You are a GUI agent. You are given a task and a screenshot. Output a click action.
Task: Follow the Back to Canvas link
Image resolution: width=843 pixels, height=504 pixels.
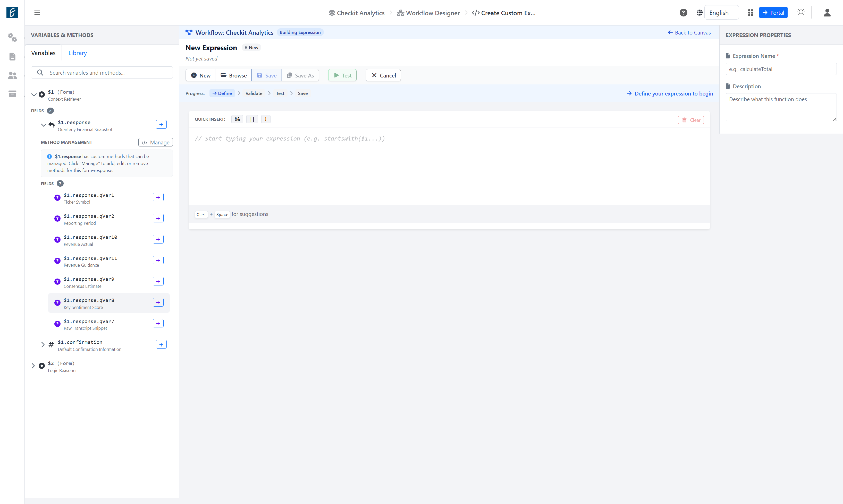[689, 33]
